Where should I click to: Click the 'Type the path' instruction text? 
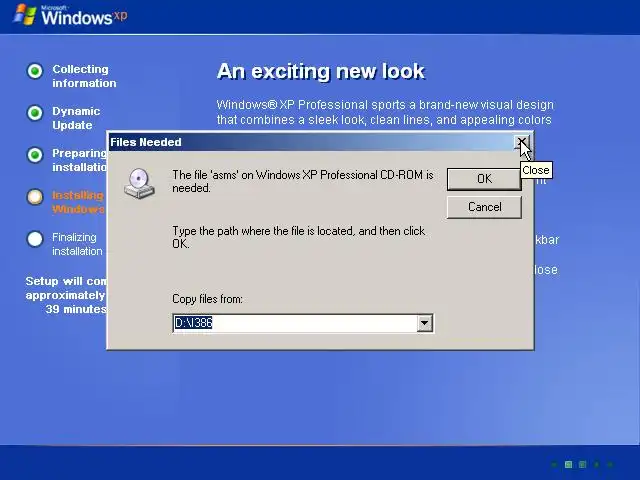pos(299,237)
